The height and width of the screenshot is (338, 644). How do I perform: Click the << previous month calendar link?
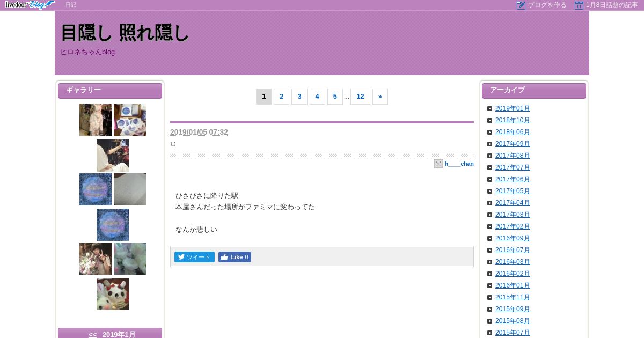[x=93, y=334]
